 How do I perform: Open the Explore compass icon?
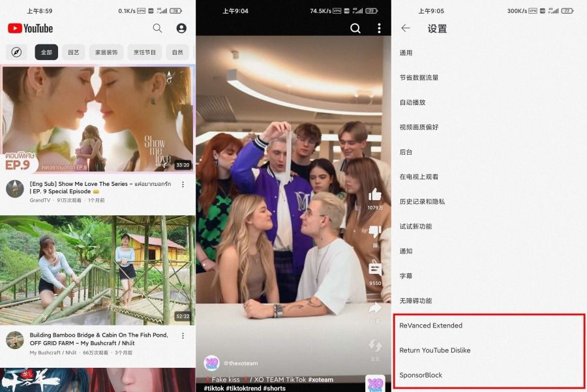16,52
